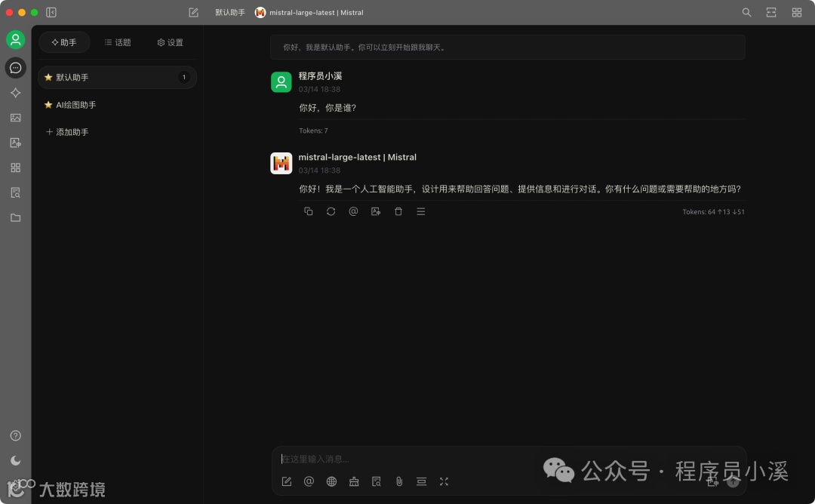The width and height of the screenshot is (815, 504).
Task: Open the knowledge base icon in sidebar
Action: (x=16, y=192)
